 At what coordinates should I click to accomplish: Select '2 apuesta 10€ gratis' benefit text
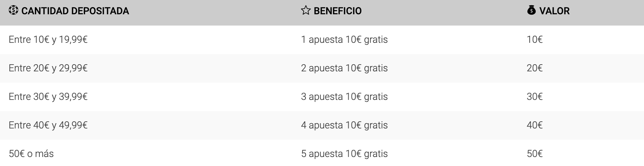[x=344, y=68]
